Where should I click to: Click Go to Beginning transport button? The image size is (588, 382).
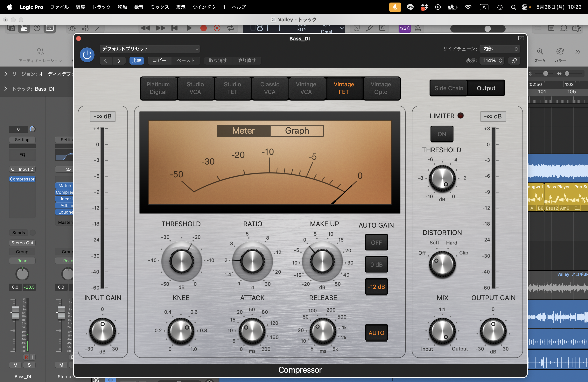click(174, 28)
